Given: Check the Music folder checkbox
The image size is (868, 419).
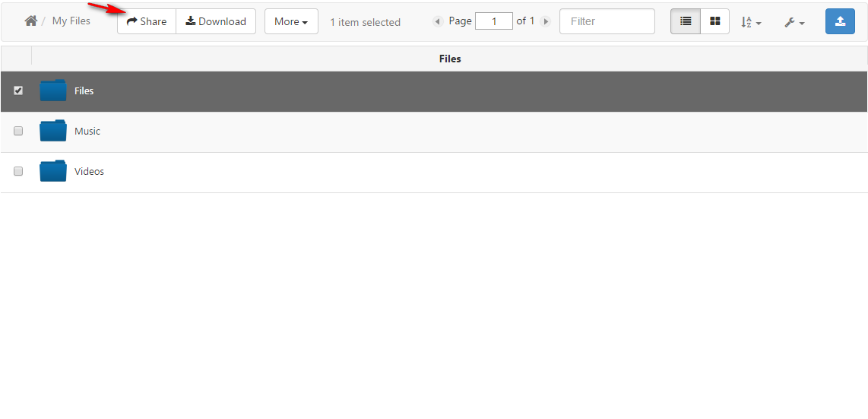Looking at the screenshot, I should (18, 132).
